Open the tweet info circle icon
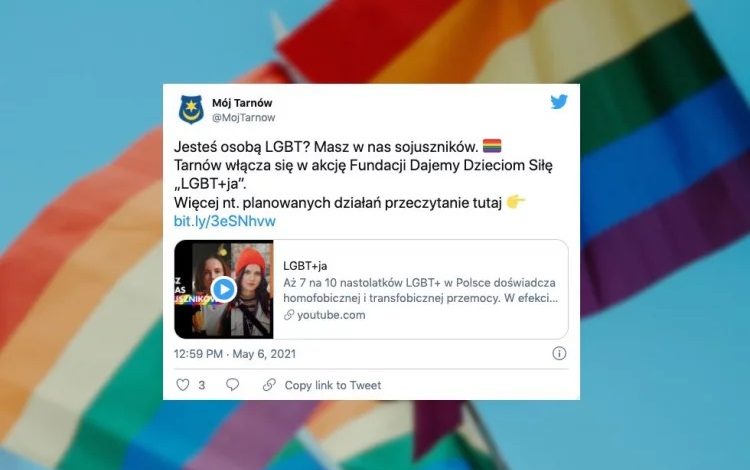 click(559, 353)
